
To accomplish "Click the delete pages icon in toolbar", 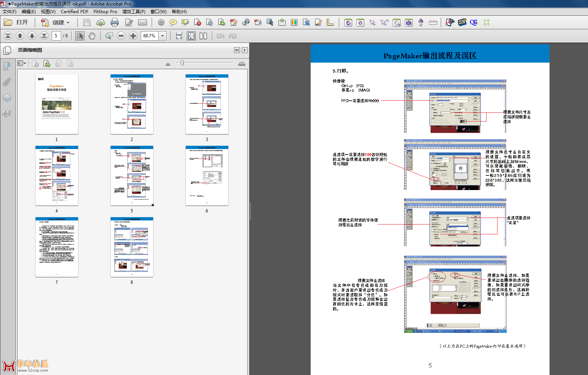I will click(197, 22).
